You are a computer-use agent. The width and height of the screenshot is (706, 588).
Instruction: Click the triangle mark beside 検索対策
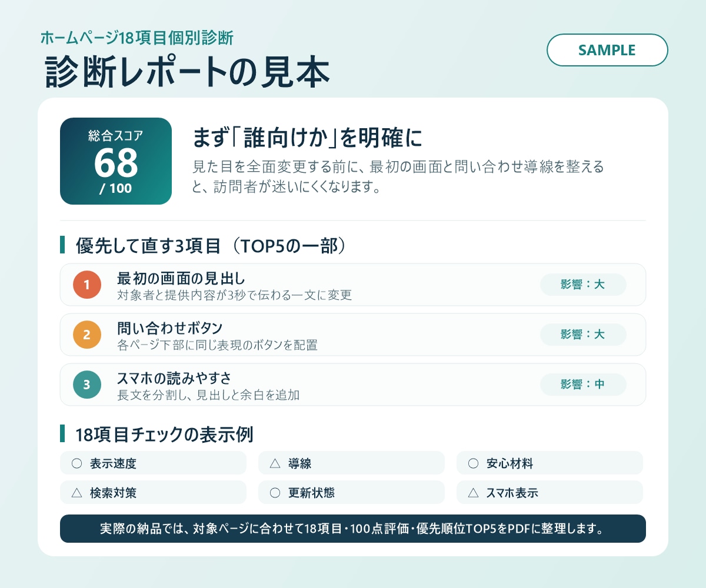(76, 493)
